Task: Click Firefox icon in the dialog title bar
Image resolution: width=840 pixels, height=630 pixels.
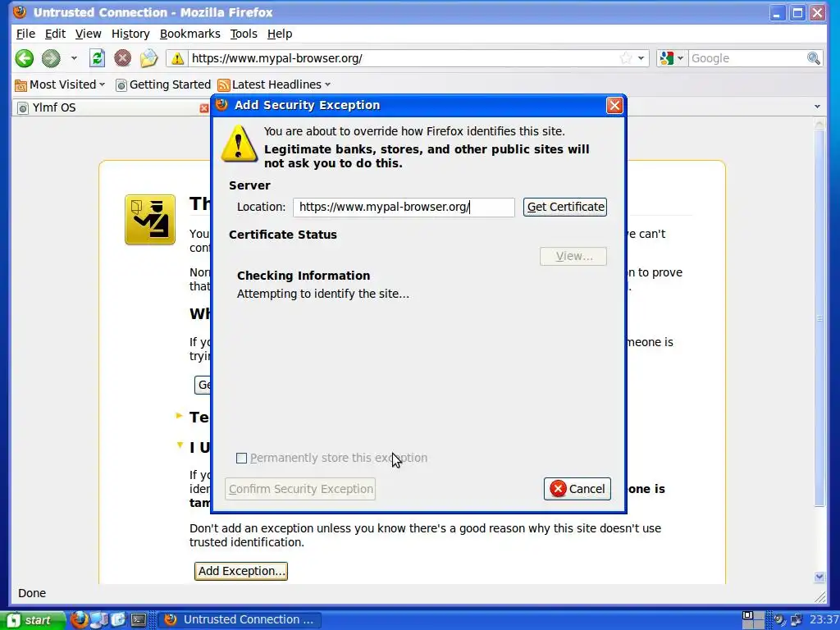Action: pos(221,104)
